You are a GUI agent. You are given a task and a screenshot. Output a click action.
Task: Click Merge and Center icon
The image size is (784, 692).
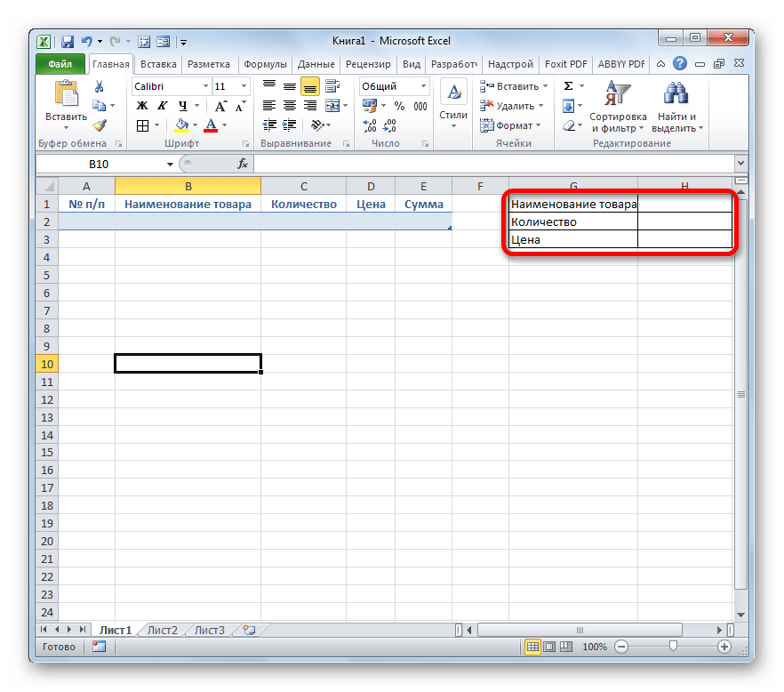[332, 106]
